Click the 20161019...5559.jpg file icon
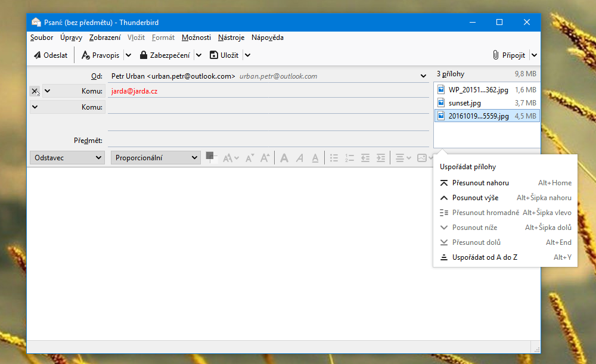The image size is (596, 364). click(x=441, y=116)
